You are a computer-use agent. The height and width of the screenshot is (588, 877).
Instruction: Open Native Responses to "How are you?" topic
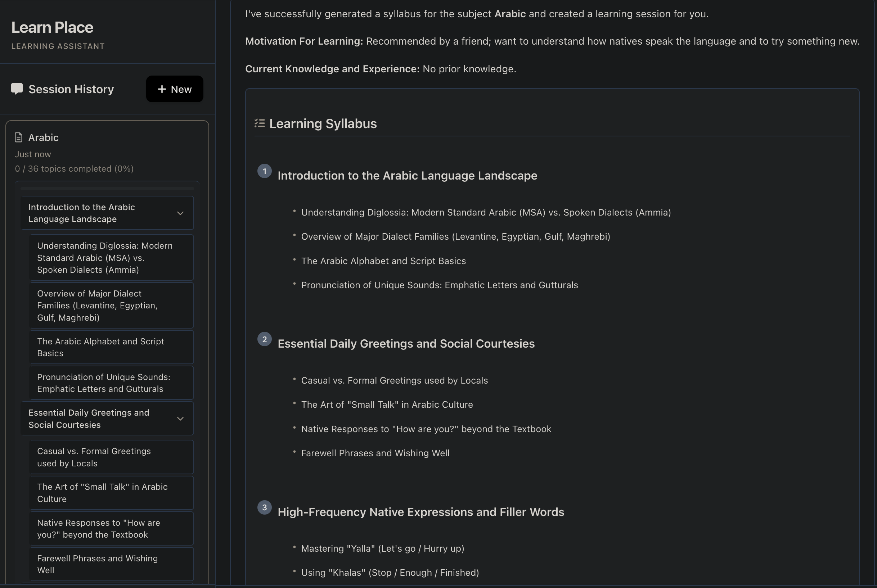111,528
